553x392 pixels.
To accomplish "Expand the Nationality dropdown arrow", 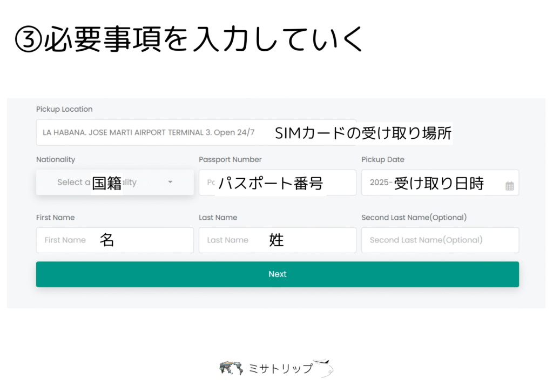I will point(170,183).
